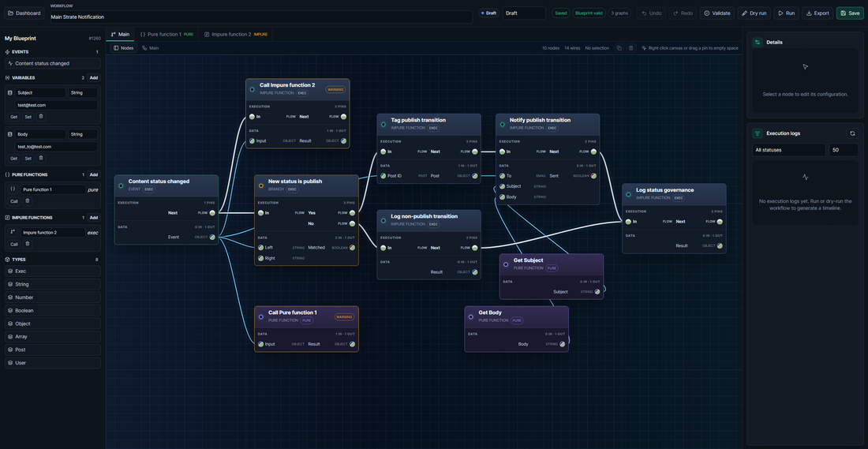Go back to the Dashboard
868x449 pixels.
click(x=24, y=13)
